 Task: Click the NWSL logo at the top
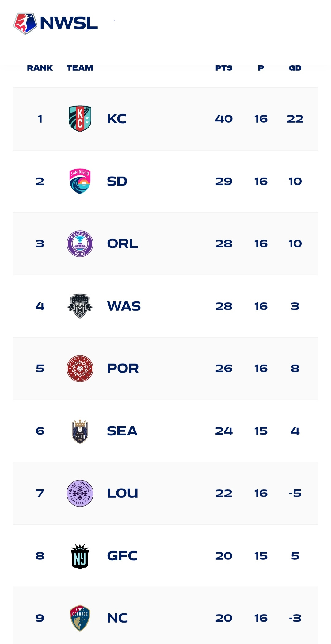(x=56, y=23)
